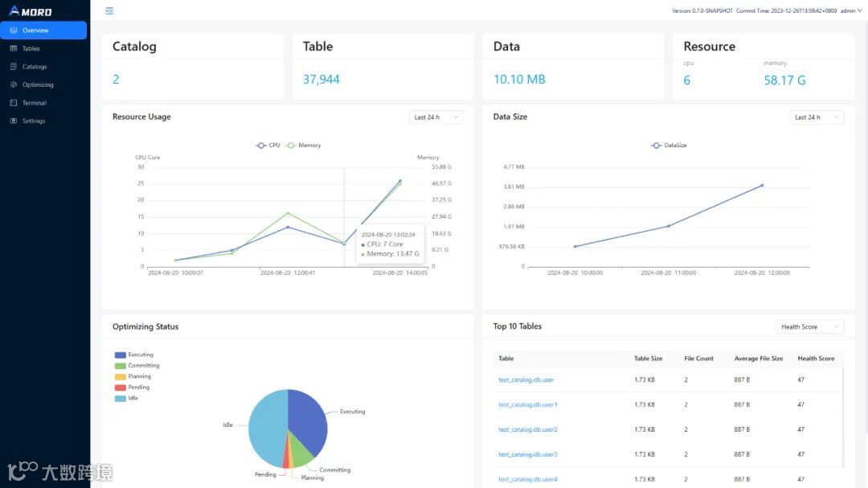Image resolution: width=868 pixels, height=488 pixels.
Task: Open table link test_catalog.db.user2
Action: pos(527,430)
